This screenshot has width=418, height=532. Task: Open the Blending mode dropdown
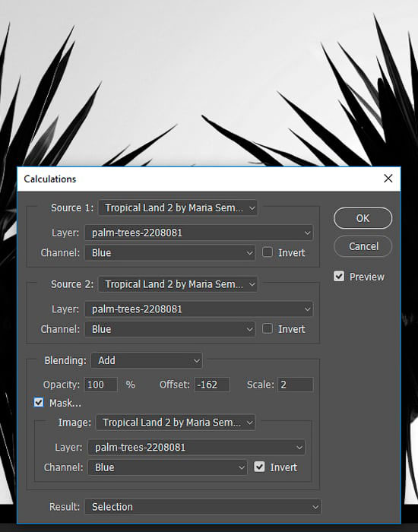147,360
